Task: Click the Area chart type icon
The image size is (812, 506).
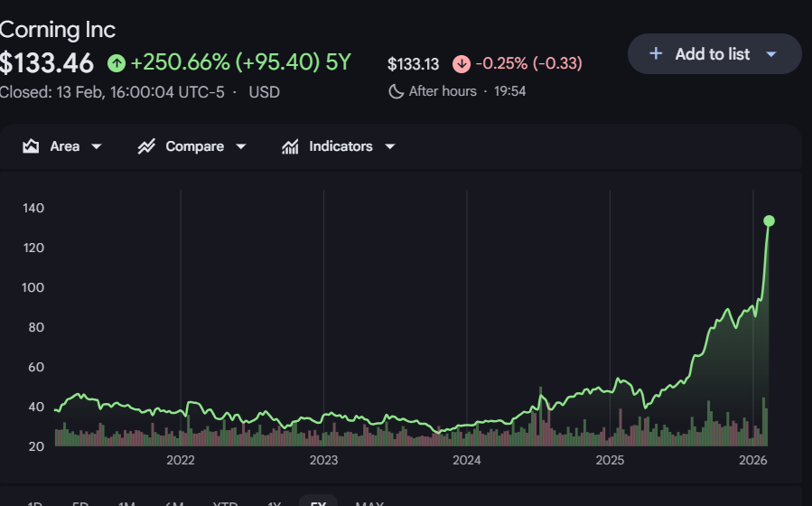Action: (32, 146)
